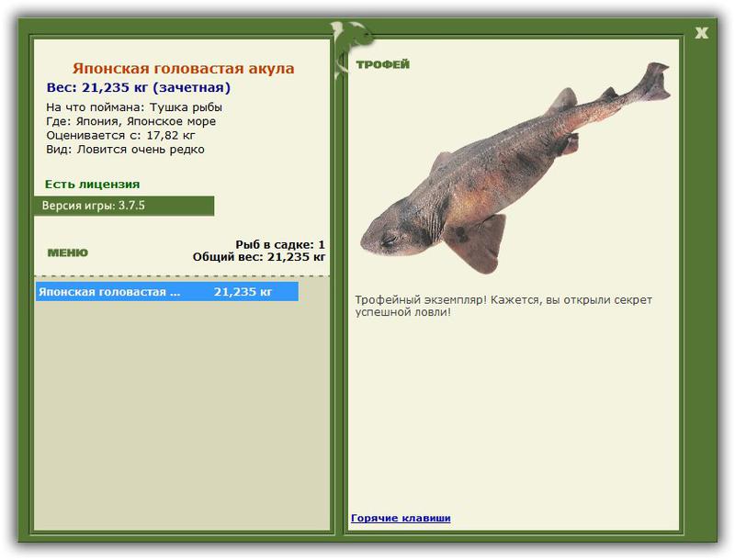Click the Общий вес: 21,235 кг total
This screenshot has width=735, height=560.
pos(259,256)
